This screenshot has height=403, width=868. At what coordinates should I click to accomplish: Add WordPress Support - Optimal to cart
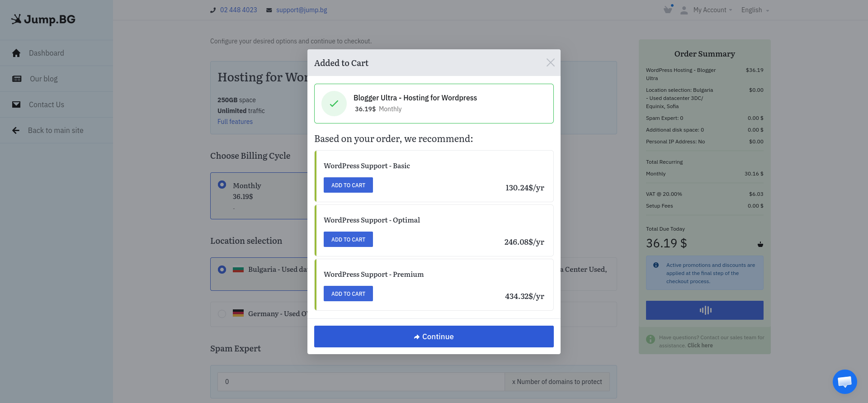coord(348,239)
